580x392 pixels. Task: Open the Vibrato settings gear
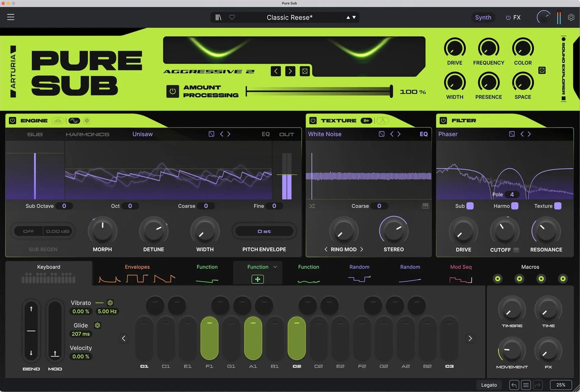pos(110,303)
